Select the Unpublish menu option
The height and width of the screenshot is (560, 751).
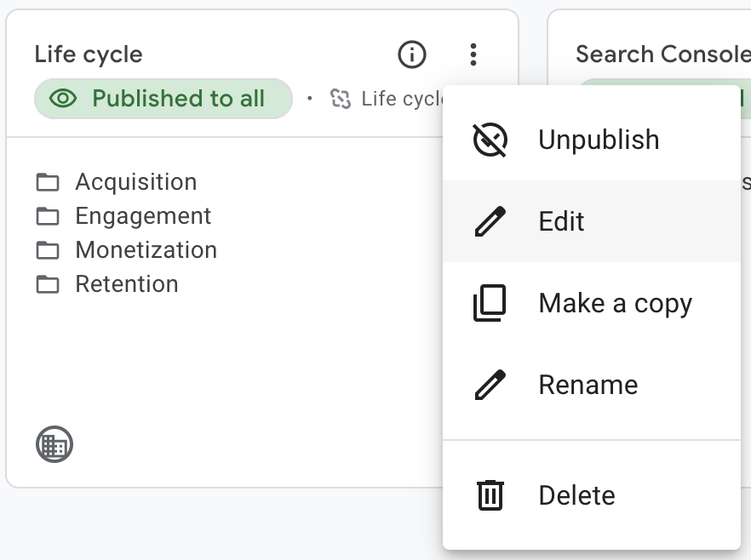point(599,140)
